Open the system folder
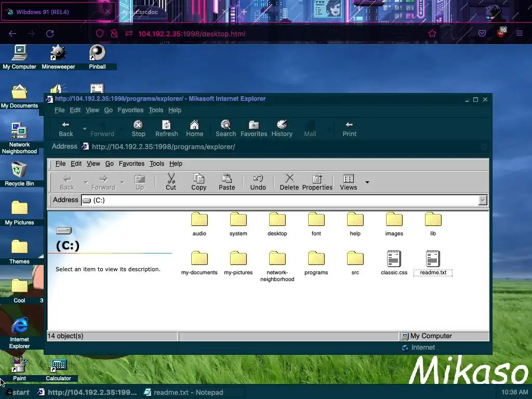Image resolution: width=532 pixels, height=399 pixels. click(x=238, y=224)
